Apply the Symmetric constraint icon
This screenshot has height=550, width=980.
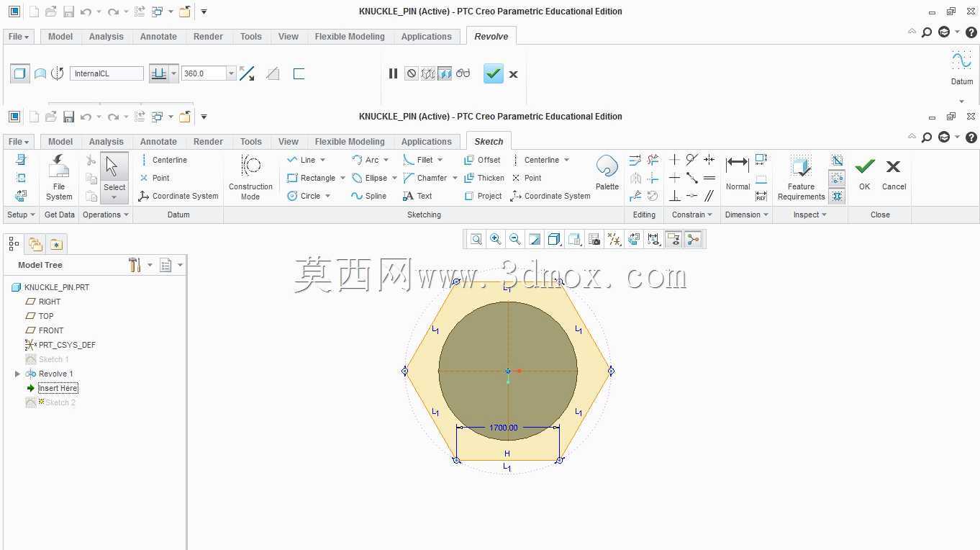pos(709,159)
